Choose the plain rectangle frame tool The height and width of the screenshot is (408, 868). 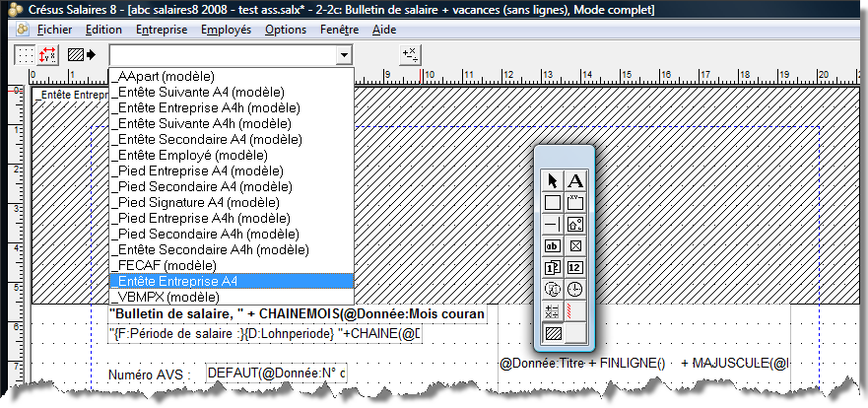coord(553,203)
